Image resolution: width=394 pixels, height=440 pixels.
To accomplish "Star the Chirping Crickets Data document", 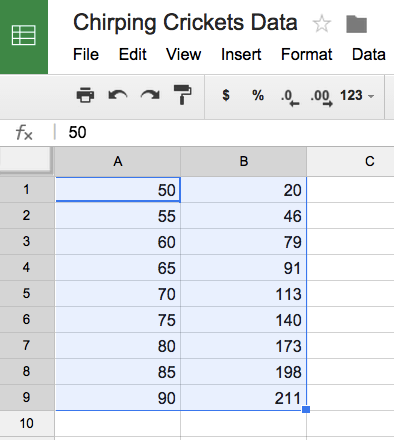I will pos(322,24).
